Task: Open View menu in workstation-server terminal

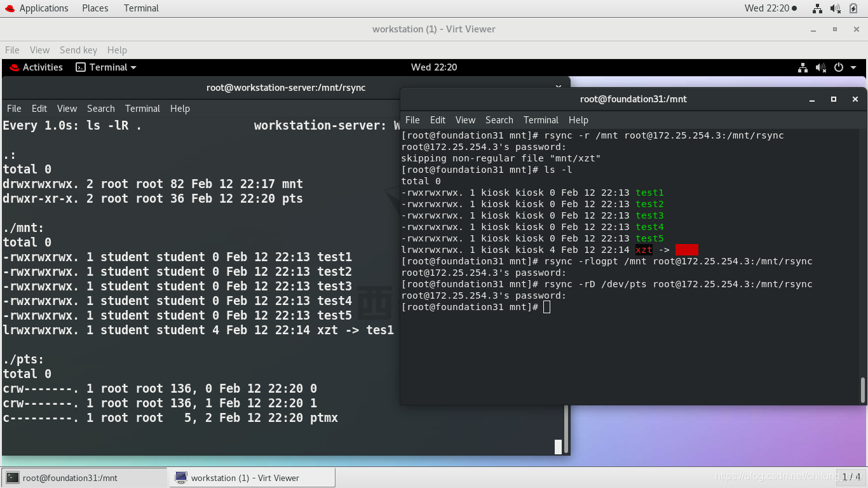Action: [67, 109]
